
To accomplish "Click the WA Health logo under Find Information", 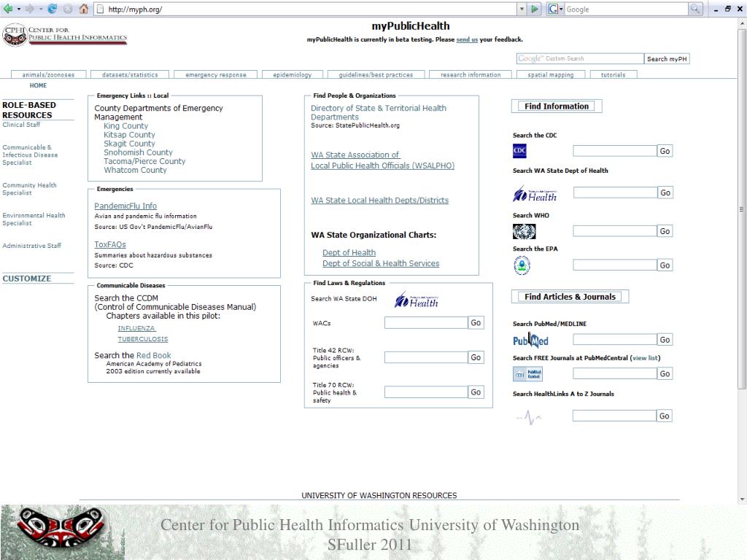I will 535,194.
